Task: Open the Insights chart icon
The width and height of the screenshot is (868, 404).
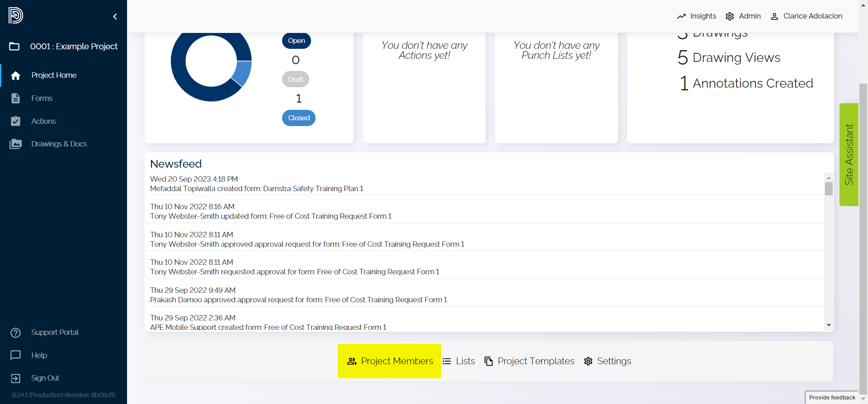Action: pyautogui.click(x=681, y=16)
